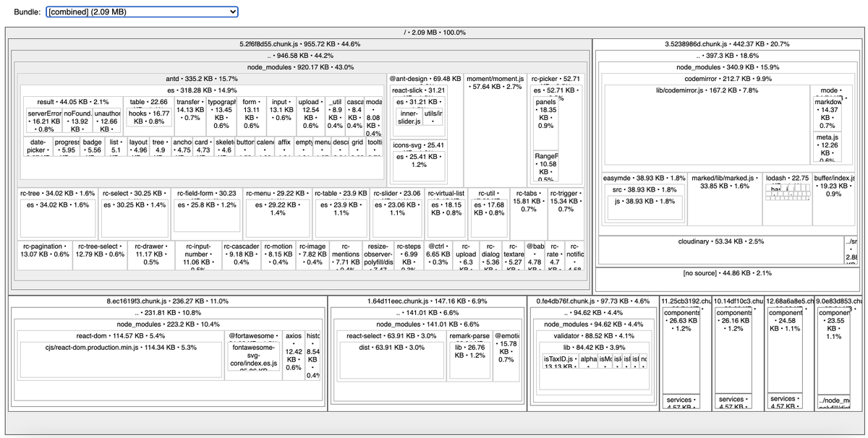Select the 'rc-tree • 34.02 KB' cell header
This screenshot has height=438, width=868.
[56, 193]
